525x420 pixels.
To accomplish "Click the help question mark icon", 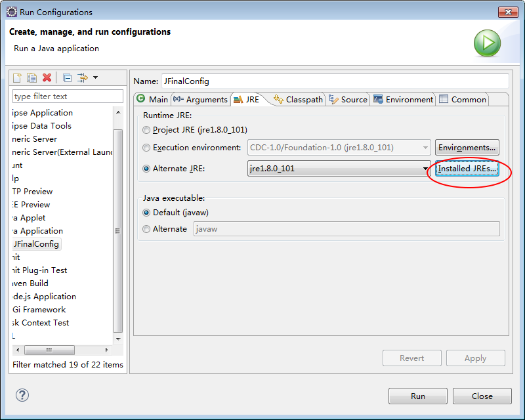I will tap(22, 395).
